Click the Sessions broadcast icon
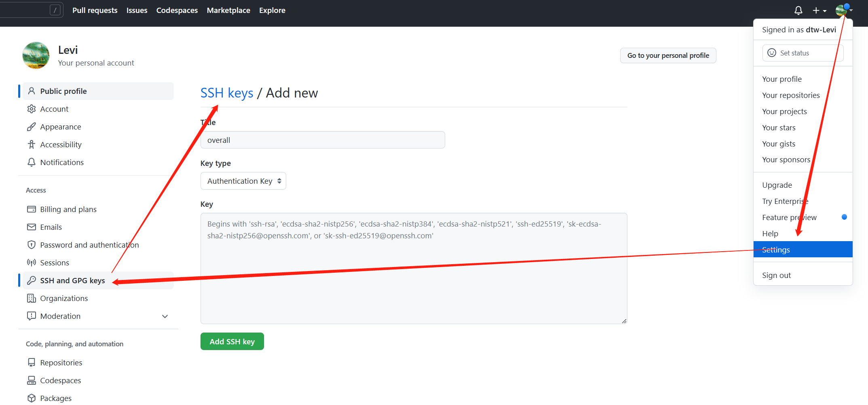This screenshot has height=405, width=868. click(x=32, y=263)
